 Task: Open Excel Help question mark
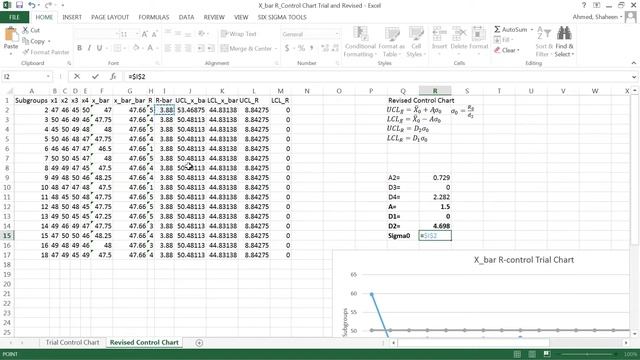point(584,5)
